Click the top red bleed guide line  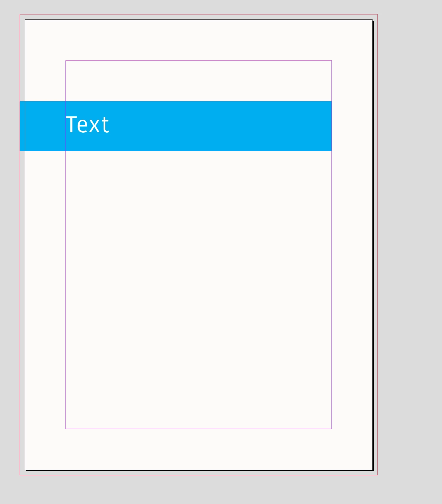click(199, 14)
